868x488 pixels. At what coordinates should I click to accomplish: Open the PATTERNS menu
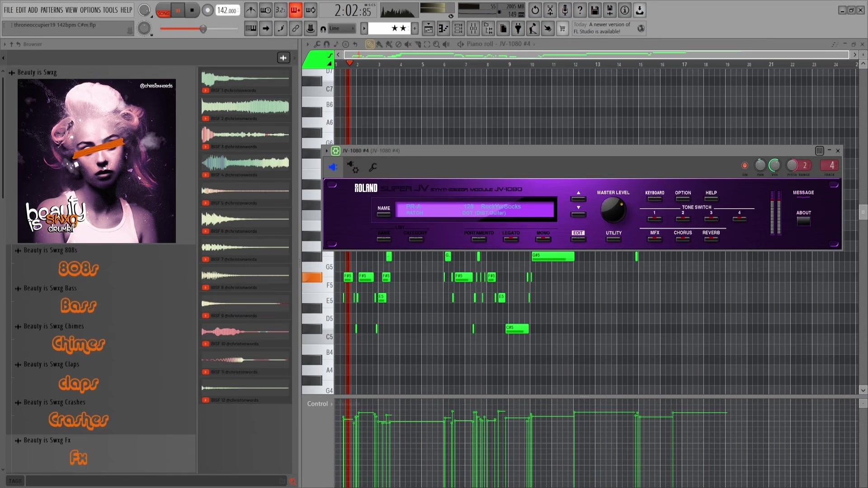click(52, 10)
